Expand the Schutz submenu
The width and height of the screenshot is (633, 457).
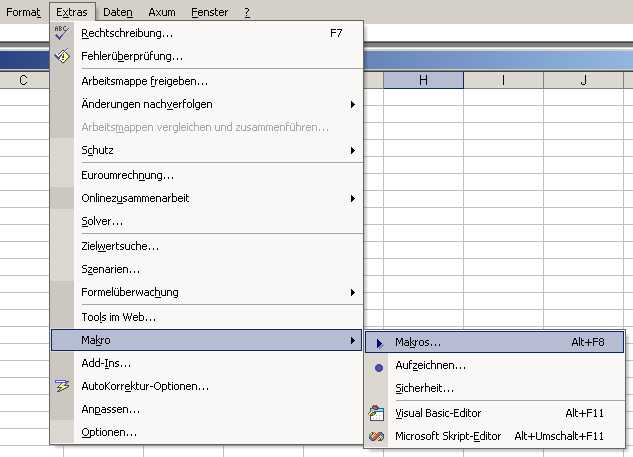(353, 150)
